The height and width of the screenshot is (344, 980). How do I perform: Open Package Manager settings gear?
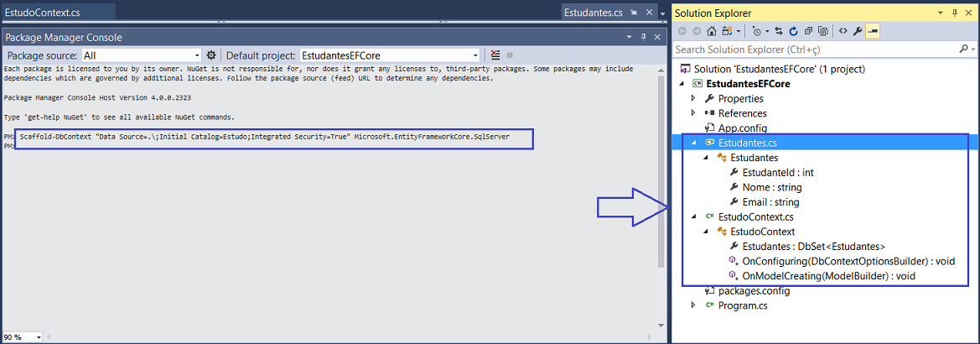[x=211, y=55]
